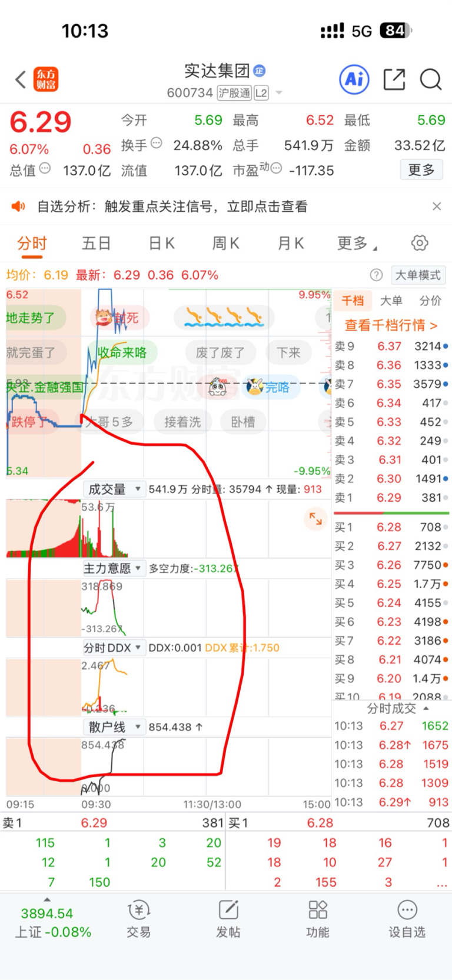Expand chart with fullscreen arrows icon

point(316,518)
